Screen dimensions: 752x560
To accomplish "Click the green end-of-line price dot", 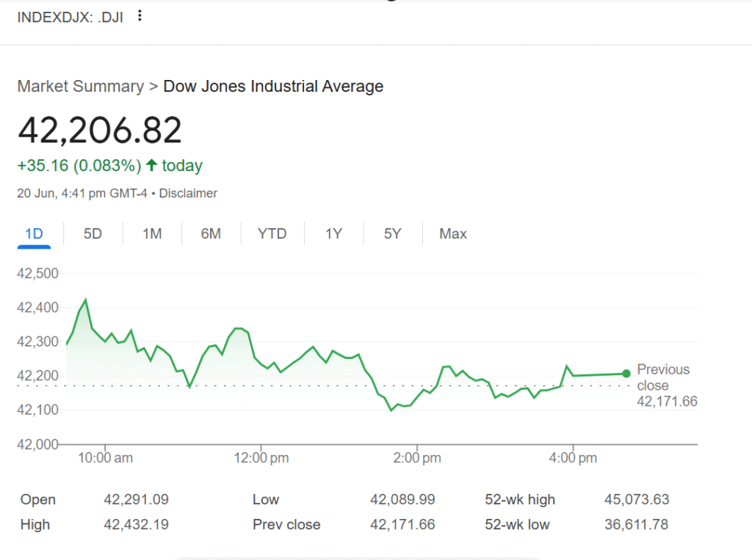I will tap(626, 374).
